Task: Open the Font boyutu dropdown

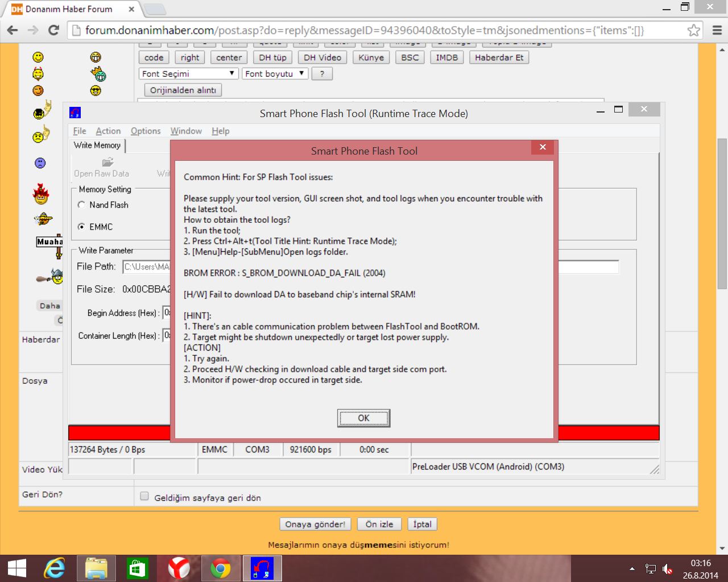Action: click(275, 74)
